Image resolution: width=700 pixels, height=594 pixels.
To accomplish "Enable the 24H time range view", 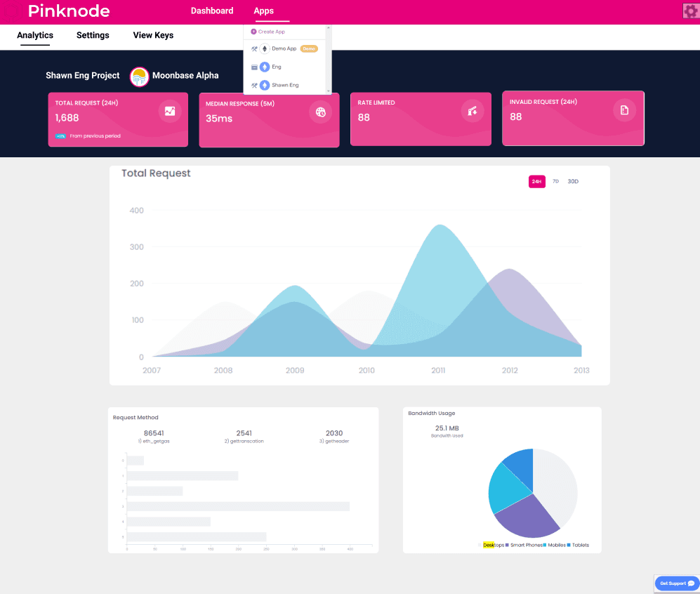I will 536,181.
